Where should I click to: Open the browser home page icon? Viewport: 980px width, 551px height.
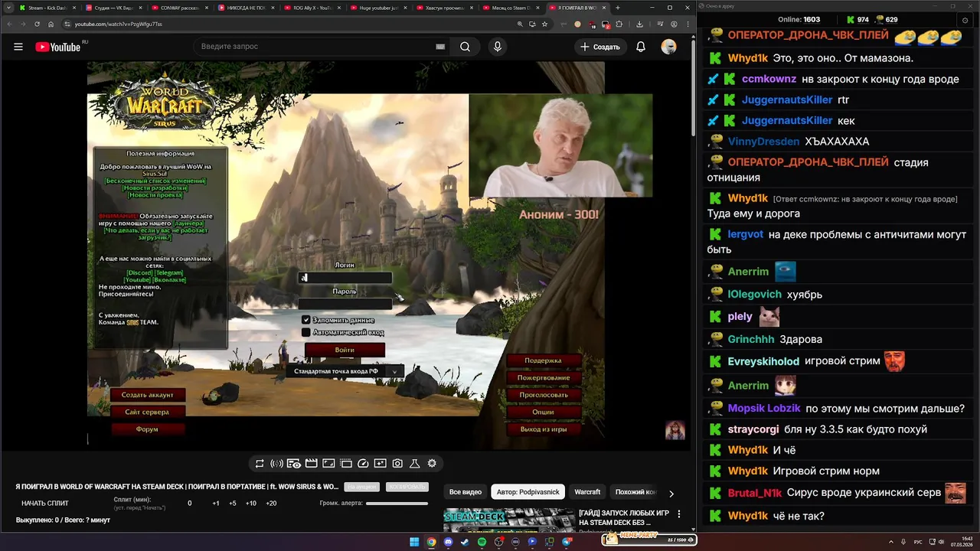[51, 24]
